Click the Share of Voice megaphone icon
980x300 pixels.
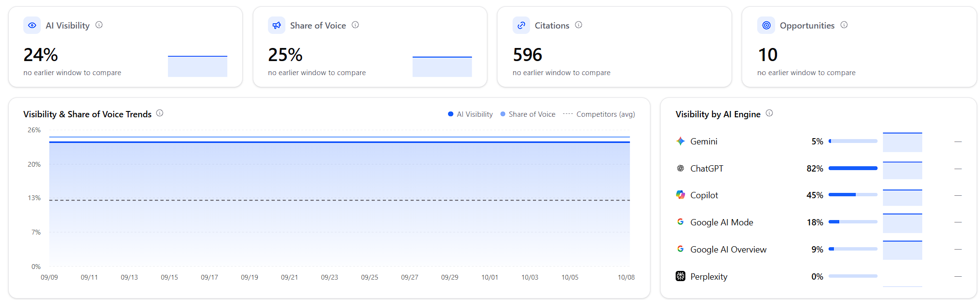277,25
